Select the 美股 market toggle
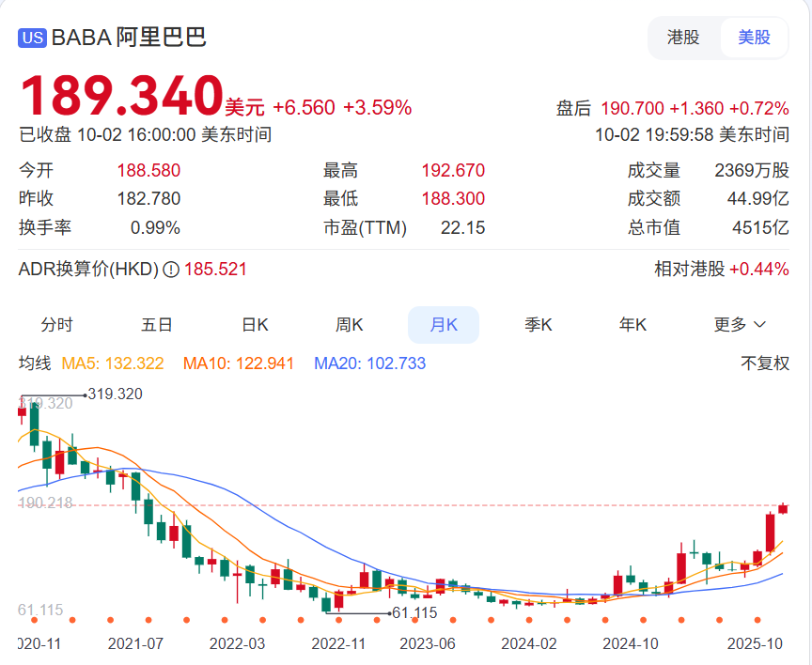 (x=754, y=38)
